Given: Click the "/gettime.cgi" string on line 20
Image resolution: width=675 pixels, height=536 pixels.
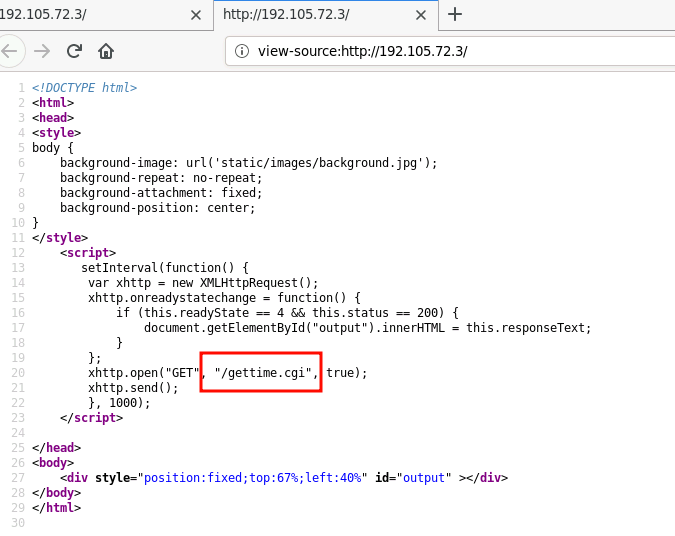Looking at the screenshot, I should (263, 373).
